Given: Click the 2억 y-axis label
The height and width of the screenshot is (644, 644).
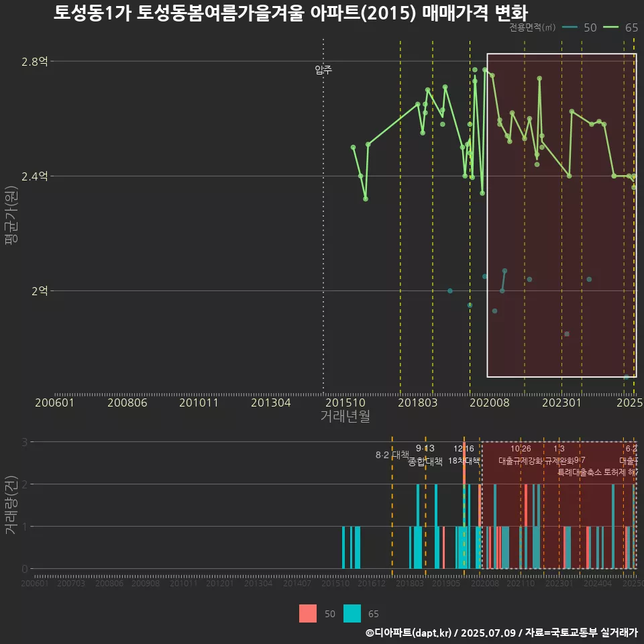Looking at the screenshot, I should pyautogui.click(x=40, y=290).
